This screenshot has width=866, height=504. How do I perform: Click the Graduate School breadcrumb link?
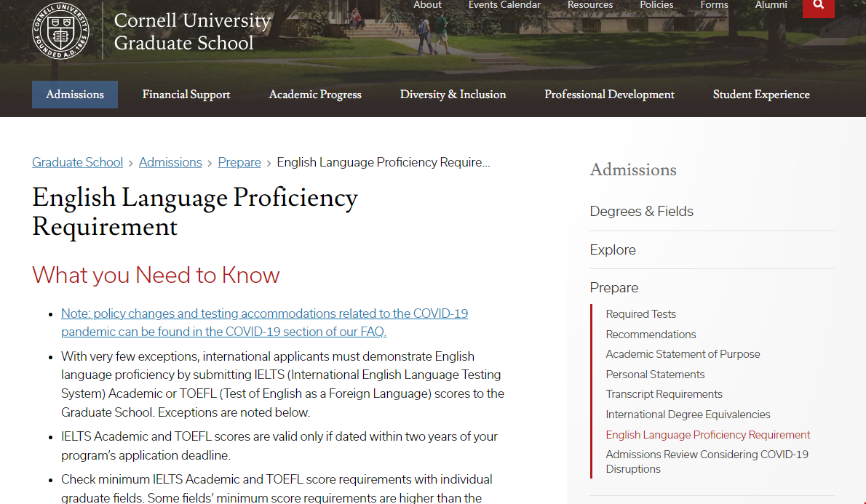(77, 162)
